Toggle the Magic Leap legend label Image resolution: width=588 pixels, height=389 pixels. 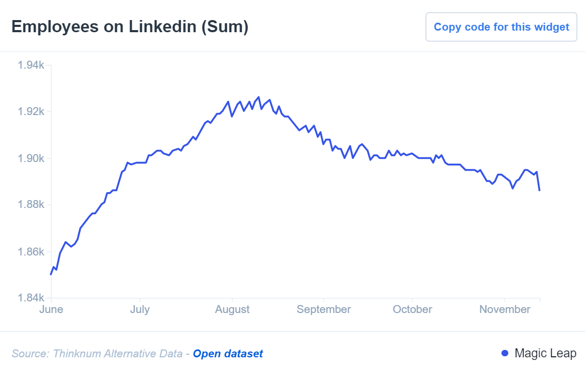[545, 353]
